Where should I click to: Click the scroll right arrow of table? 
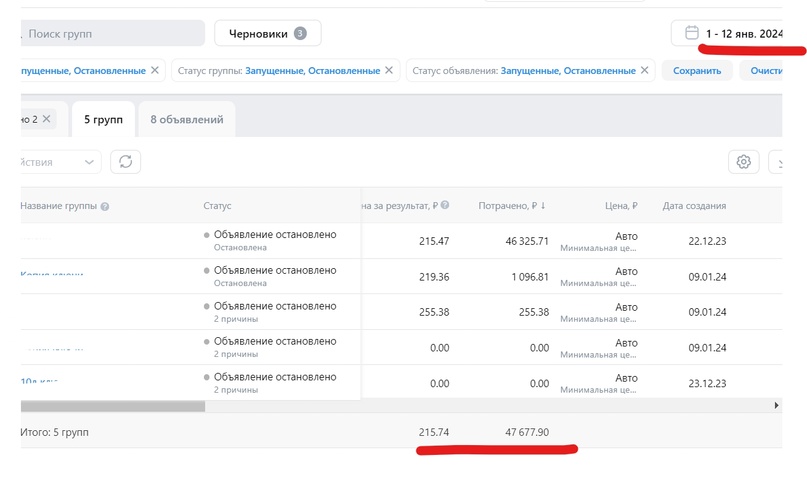[x=777, y=406]
